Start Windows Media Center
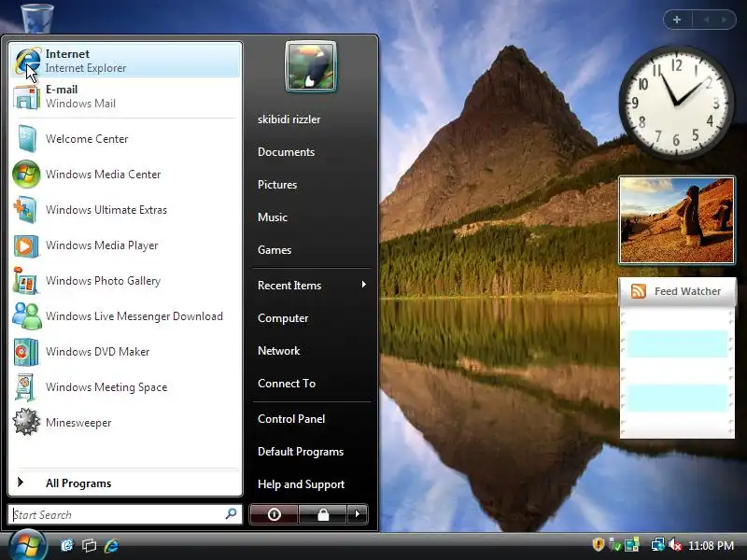The width and height of the screenshot is (747, 560). click(125, 175)
